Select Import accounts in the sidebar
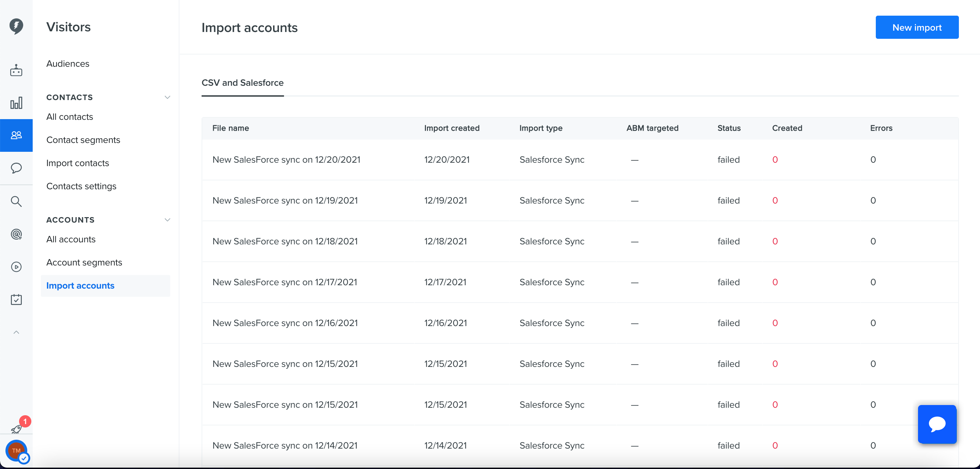The image size is (980, 469). click(x=105, y=286)
